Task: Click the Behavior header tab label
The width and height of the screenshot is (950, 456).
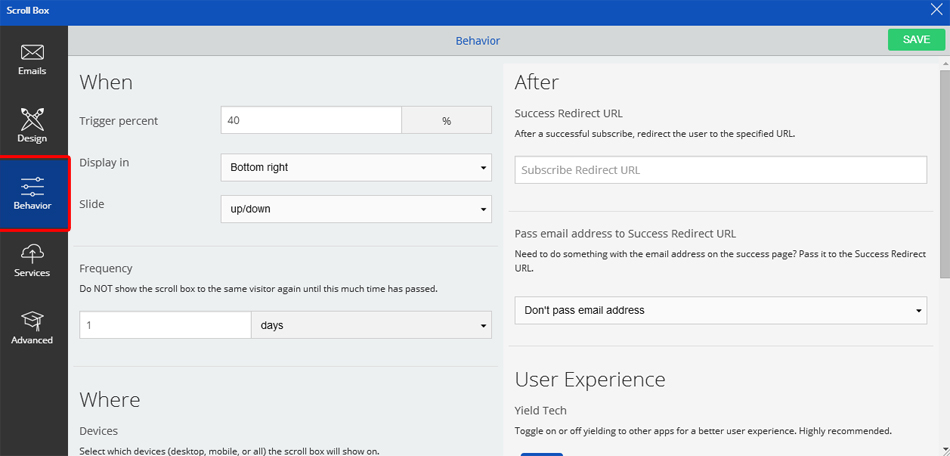Action: (x=477, y=41)
